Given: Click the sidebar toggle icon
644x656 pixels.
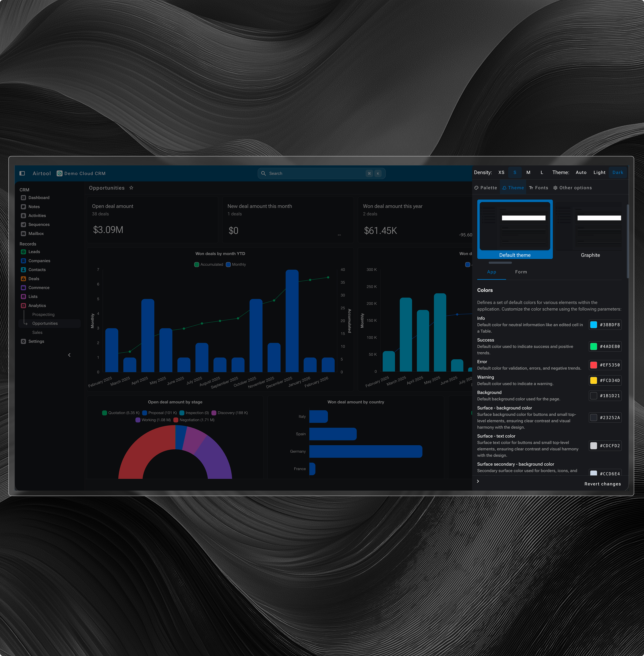Looking at the screenshot, I should point(22,173).
